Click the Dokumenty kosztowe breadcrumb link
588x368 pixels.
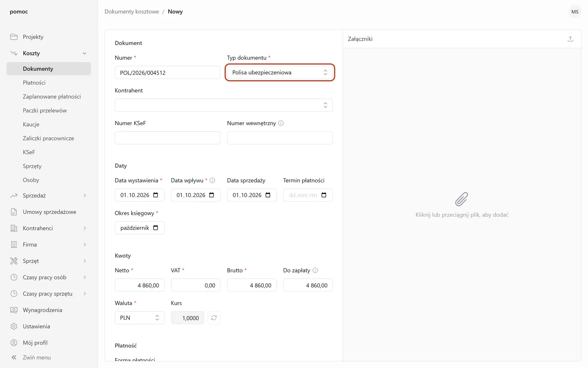click(131, 11)
